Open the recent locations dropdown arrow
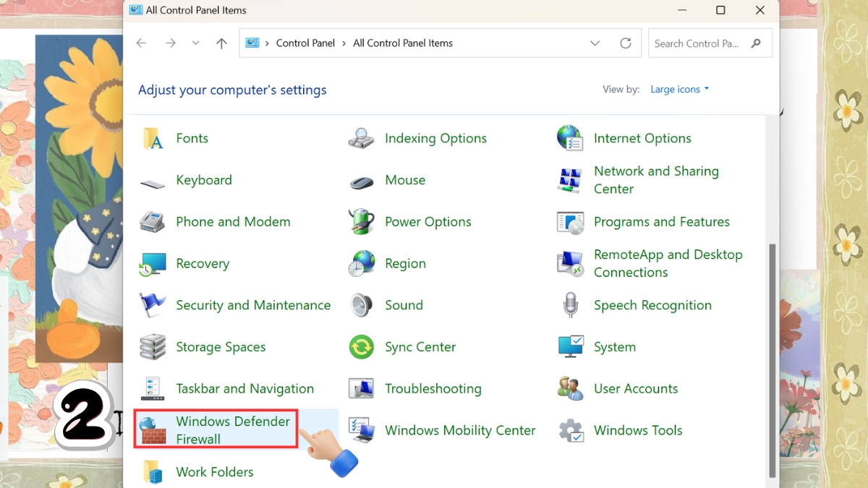 [x=195, y=43]
